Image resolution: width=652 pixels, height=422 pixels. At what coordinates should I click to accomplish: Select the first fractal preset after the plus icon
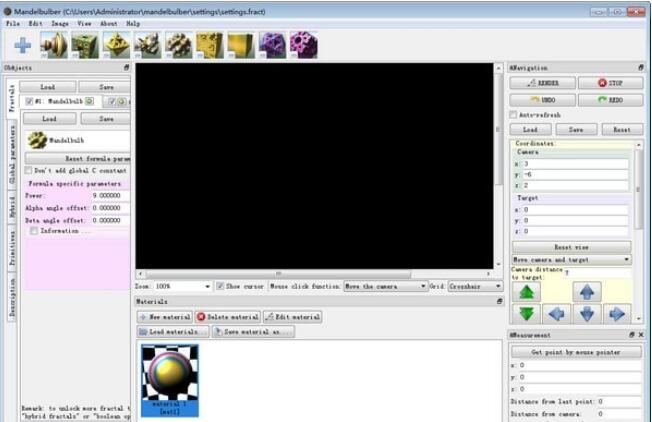click(53, 45)
